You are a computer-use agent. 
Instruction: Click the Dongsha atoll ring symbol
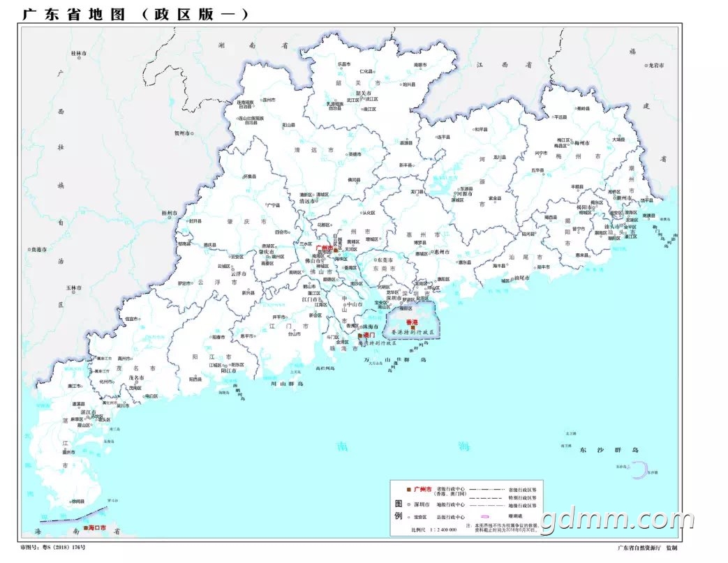640,470
